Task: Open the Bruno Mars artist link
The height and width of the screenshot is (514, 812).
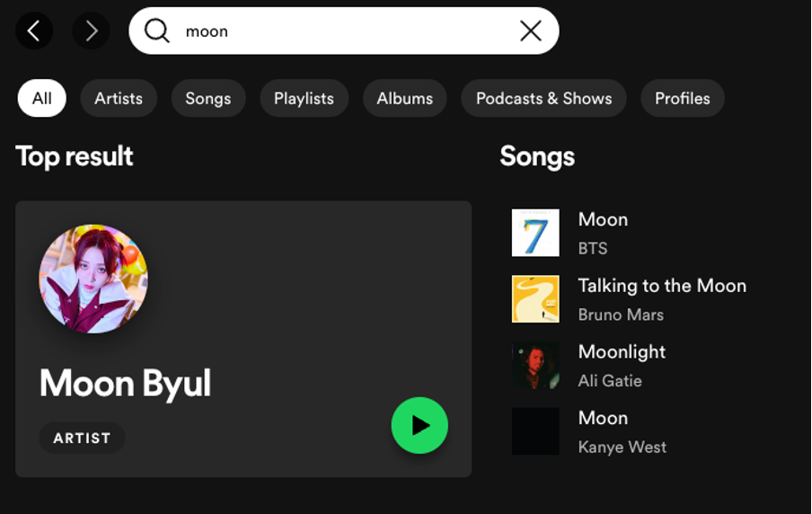Action: [x=621, y=315]
